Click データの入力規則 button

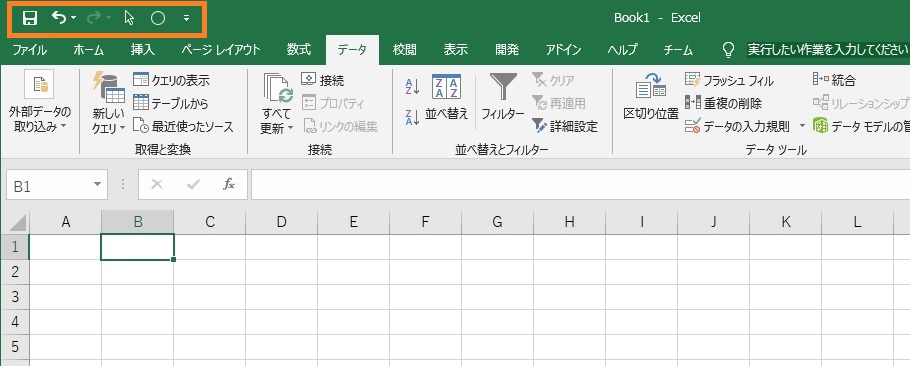click(x=737, y=126)
